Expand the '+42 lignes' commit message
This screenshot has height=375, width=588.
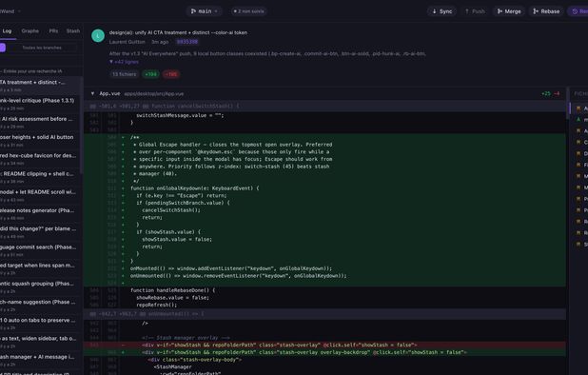point(124,62)
